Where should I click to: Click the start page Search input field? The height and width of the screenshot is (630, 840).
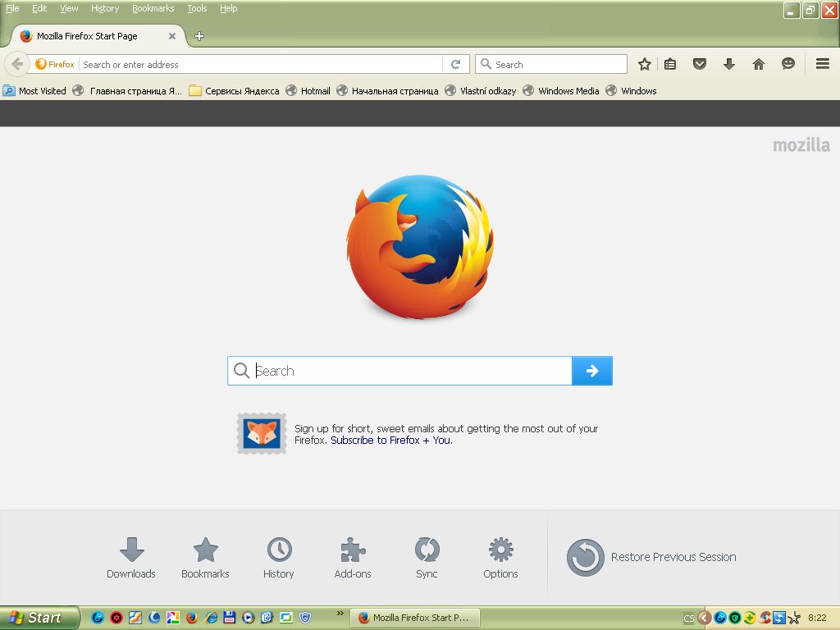[399, 371]
